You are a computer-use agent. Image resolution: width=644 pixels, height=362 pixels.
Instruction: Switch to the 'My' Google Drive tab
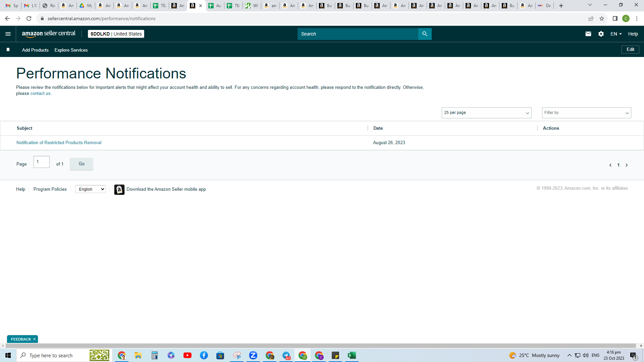pyautogui.click(x=86, y=6)
